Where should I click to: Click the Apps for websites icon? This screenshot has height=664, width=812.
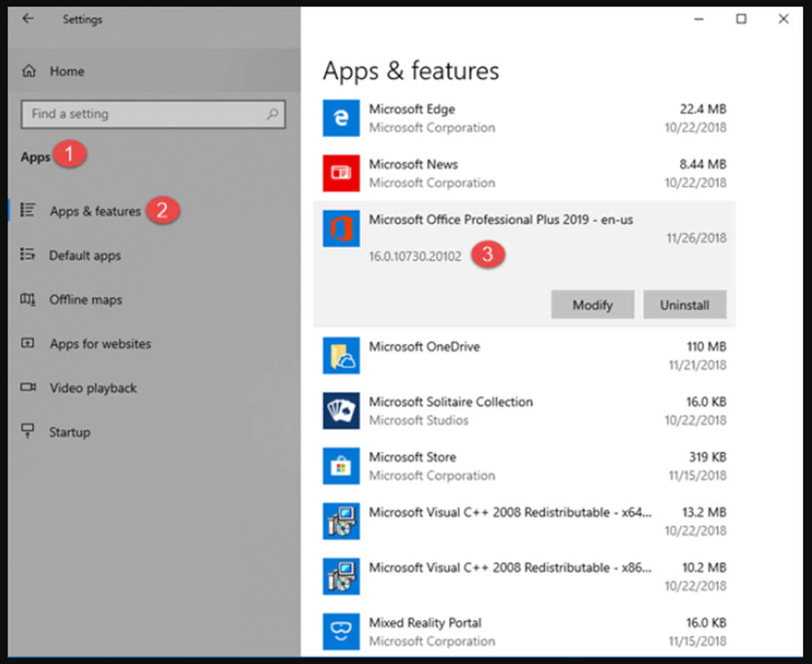[x=27, y=343]
